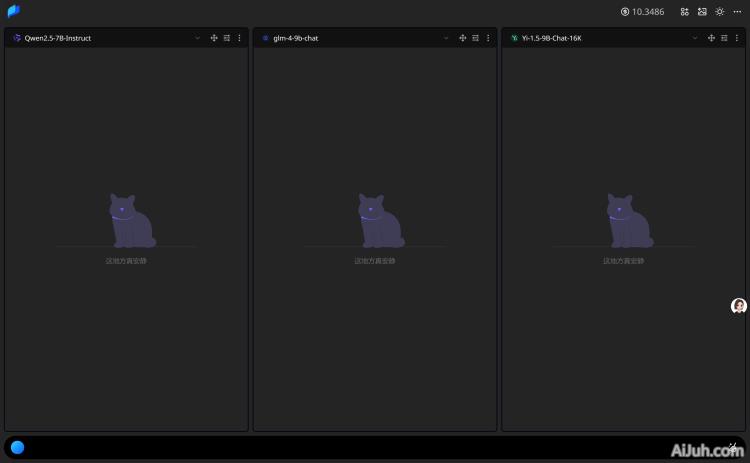This screenshot has height=463, width=750.
Task: Open the Qwen2.5-7B-Instruct model dropdown
Action: (197, 38)
